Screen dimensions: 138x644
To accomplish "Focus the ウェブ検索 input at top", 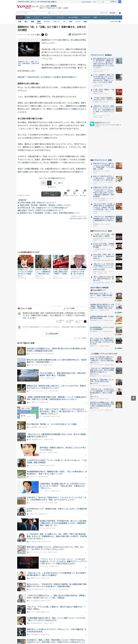I will click(x=103, y=2).
